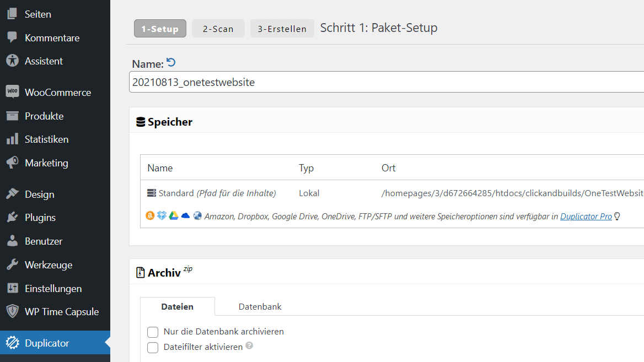Click the WooCommerce logo icon
Image resolution: width=644 pixels, height=362 pixels.
pyautogui.click(x=12, y=91)
